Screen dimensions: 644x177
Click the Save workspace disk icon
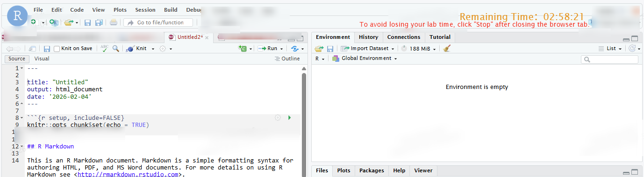pyautogui.click(x=330, y=49)
